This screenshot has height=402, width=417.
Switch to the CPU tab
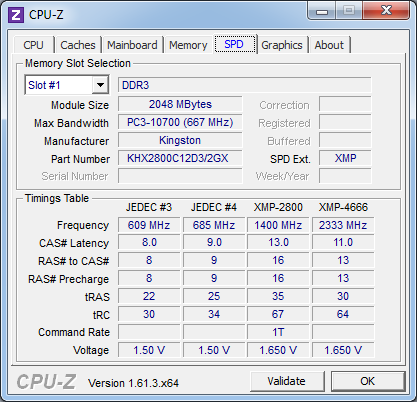33,45
